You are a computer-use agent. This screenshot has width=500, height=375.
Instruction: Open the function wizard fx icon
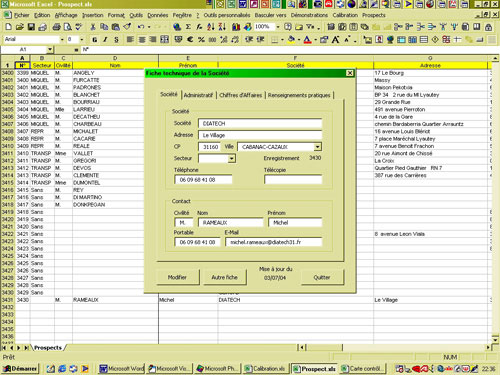(199, 27)
